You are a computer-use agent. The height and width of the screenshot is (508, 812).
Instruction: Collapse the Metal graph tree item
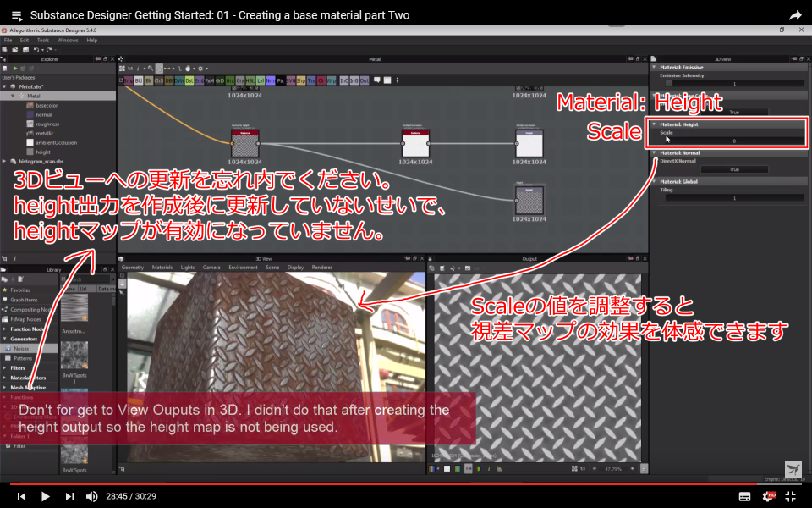(13, 96)
